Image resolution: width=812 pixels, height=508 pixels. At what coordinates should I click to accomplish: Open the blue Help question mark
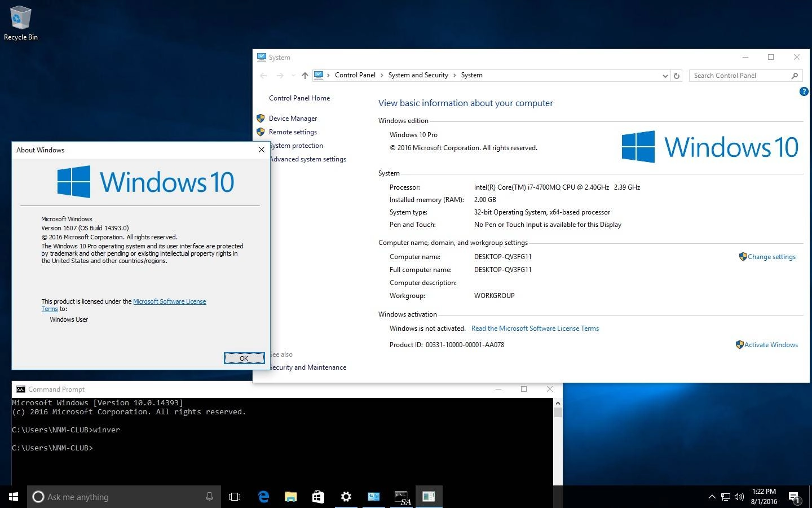coord(804,91)
